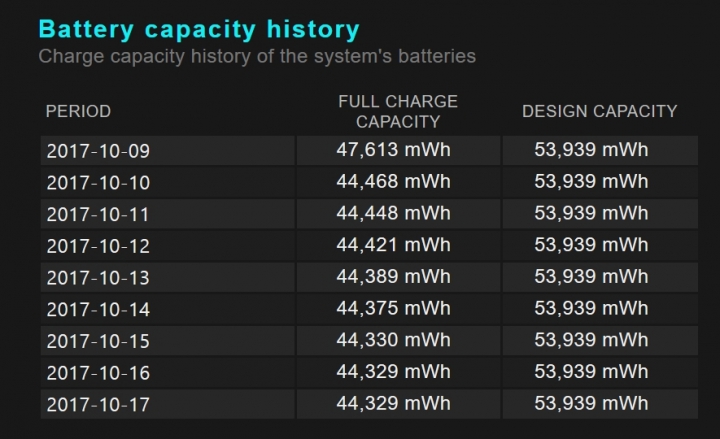Click design capacity 53,939 mWh for 2017-10-15
Screen dimensions: 720x439
coord(591,340)
